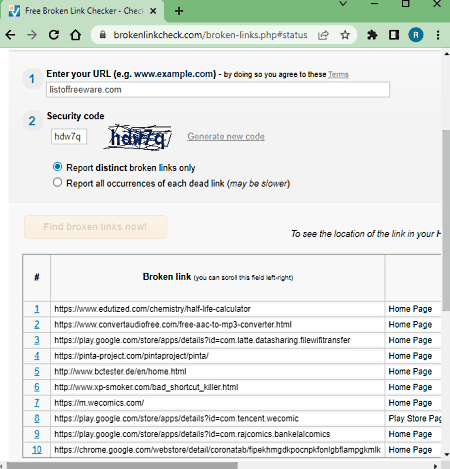Maximize the browser window

coord(405,4)
